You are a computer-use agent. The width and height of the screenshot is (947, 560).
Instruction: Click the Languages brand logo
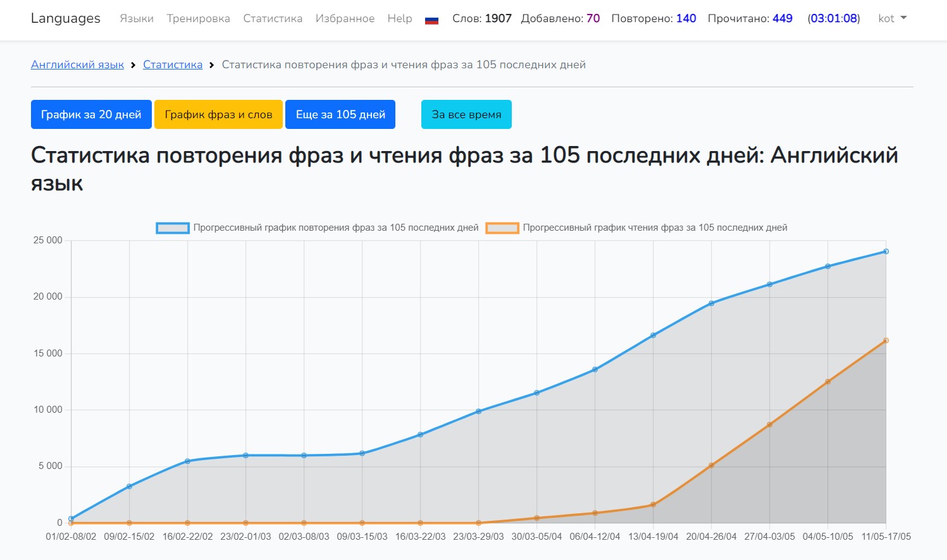pos(66,18)
